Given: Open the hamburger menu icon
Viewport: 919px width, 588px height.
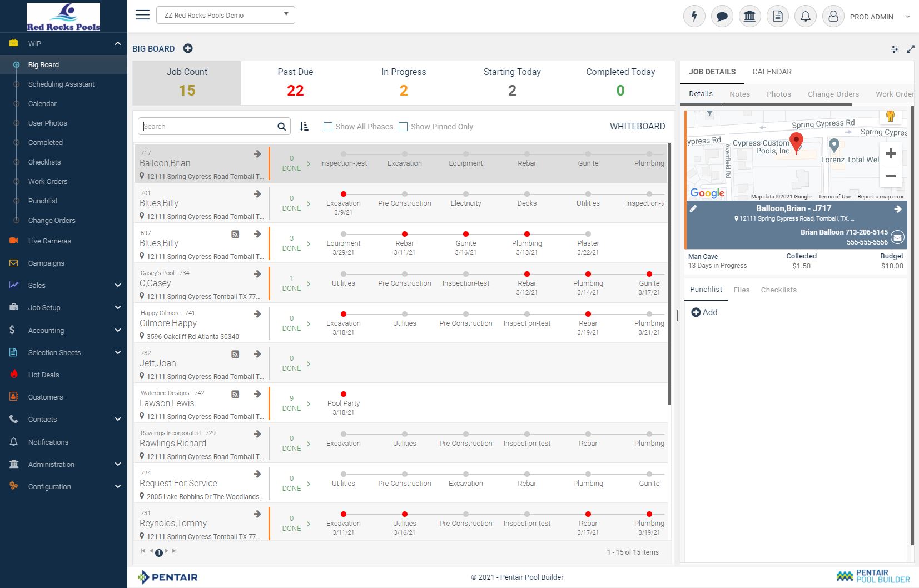Looking at the screenshot, I should 143,15.
